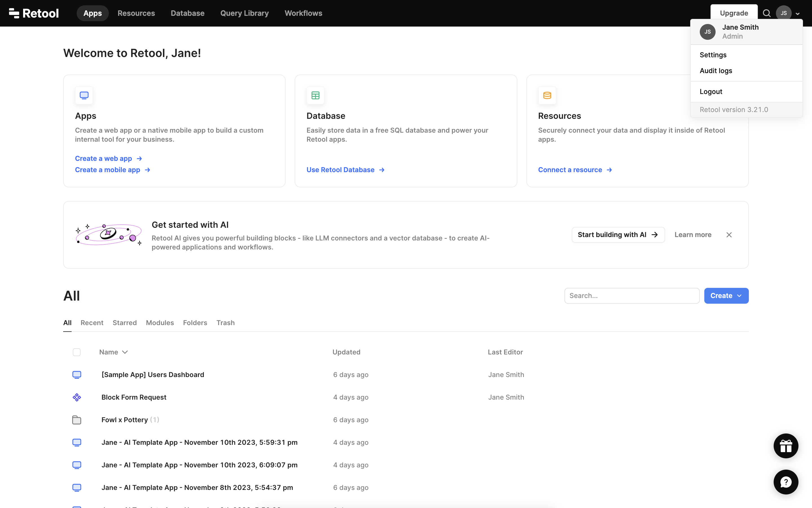Viewport: 812px width, 508px height.
Task: Open Resources in the top navigation
Action: click(x=136, y=13)
